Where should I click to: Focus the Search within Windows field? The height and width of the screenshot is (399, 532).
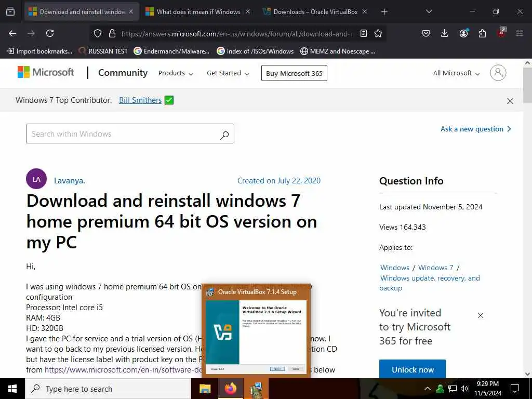tap(129, 134)
